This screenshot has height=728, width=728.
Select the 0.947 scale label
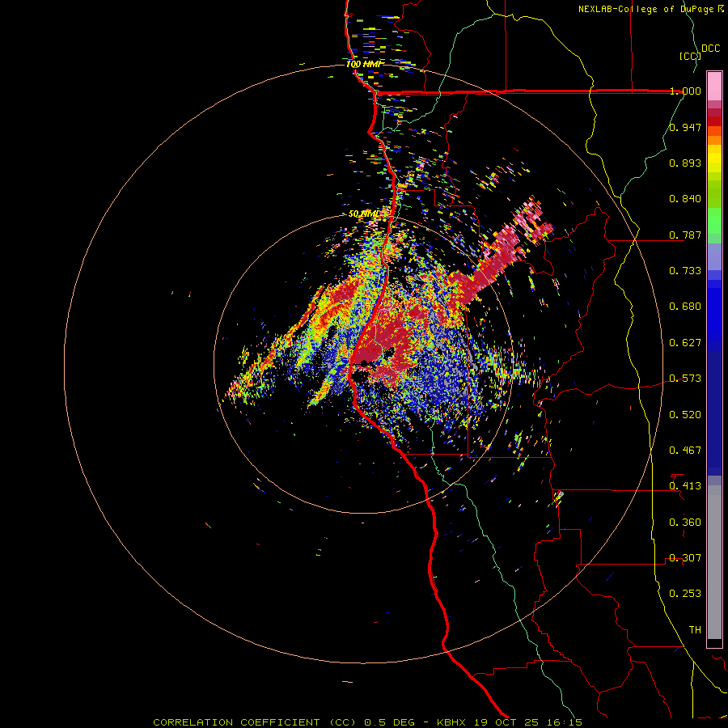click(x=685, y=127)
